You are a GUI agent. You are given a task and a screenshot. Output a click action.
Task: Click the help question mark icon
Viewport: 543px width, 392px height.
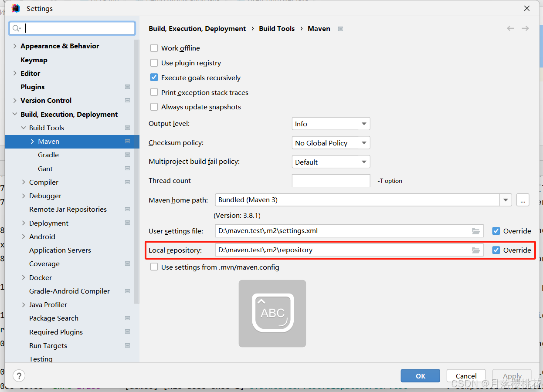pos(19,375)
